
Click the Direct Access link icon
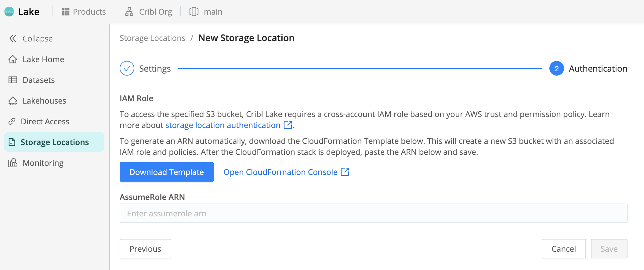(x=12, y=121)
